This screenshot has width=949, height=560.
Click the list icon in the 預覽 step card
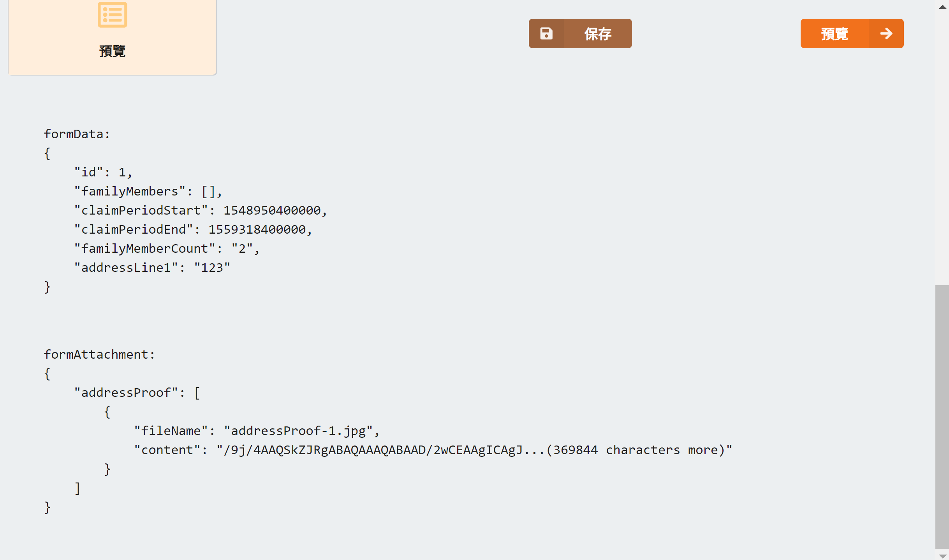[x=112, y=15]
